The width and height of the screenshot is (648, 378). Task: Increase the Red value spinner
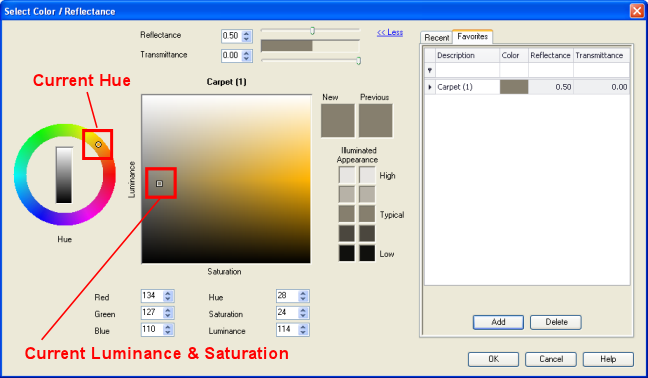pos(168,293)
